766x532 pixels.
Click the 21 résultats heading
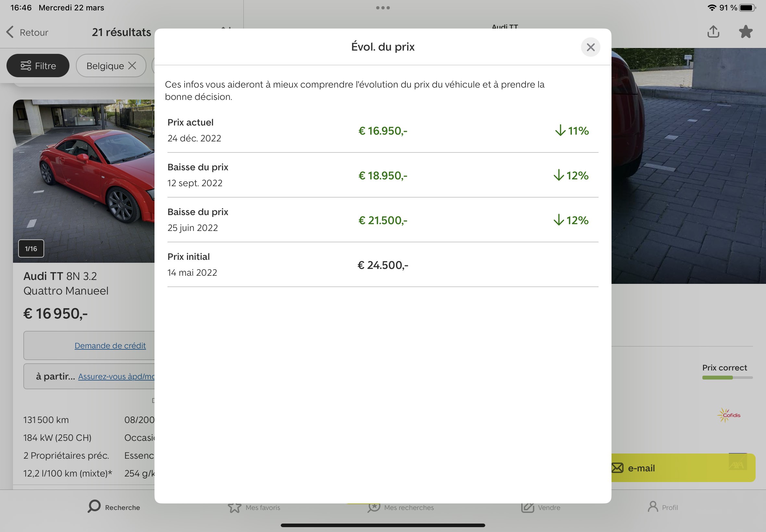[x=121, y=32]
